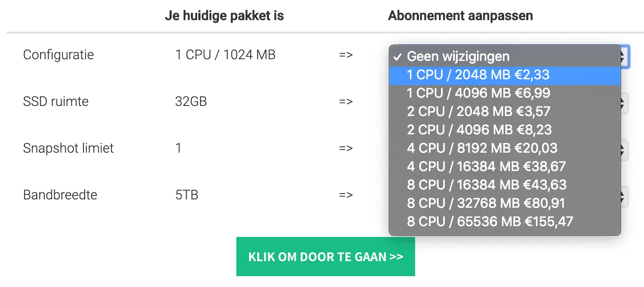Choose the 2 CPU / 4096 MB option
The image size is (644, 287).
pyautogui.click(x=479, y=130)
